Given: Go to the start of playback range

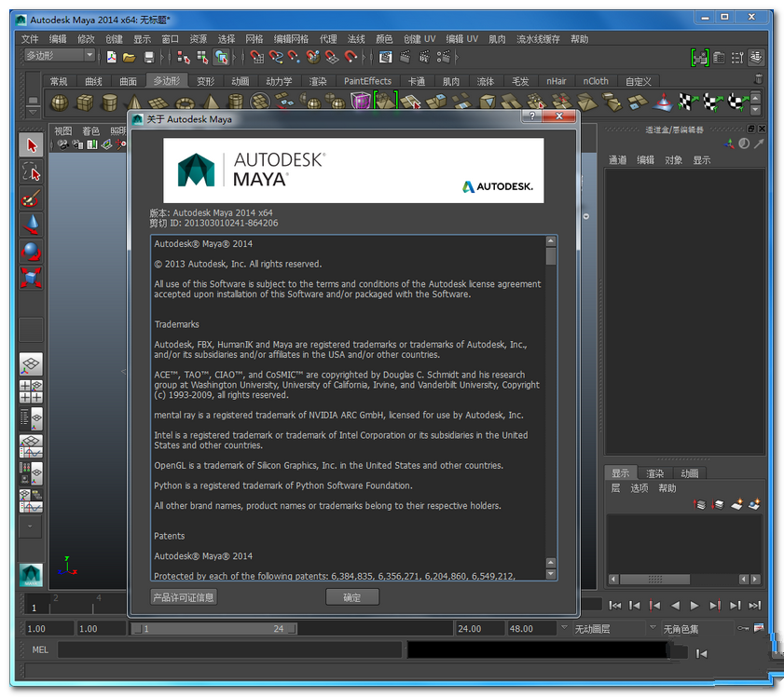Looking at the screenshot, I should [615, 606].
